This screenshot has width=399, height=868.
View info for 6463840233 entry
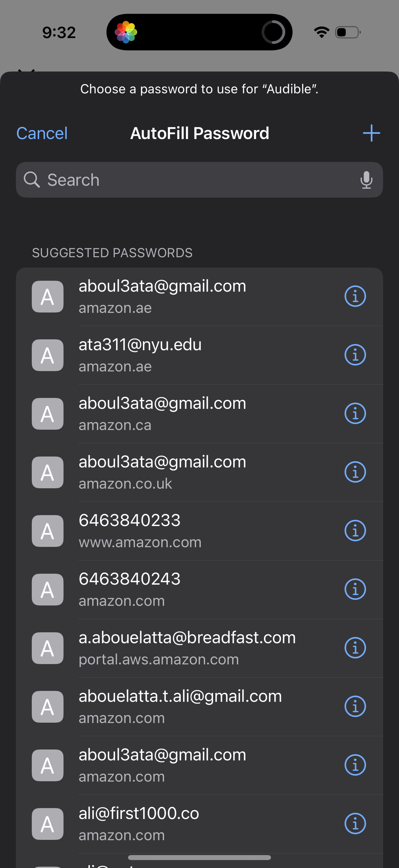pos(355,531)
